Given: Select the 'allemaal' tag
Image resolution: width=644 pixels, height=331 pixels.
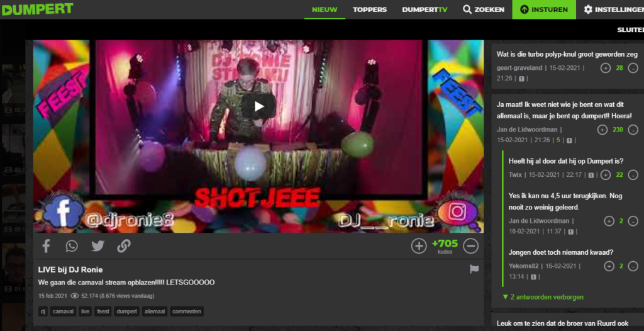Looking at the screenshot, I should (x=155, y=311).
